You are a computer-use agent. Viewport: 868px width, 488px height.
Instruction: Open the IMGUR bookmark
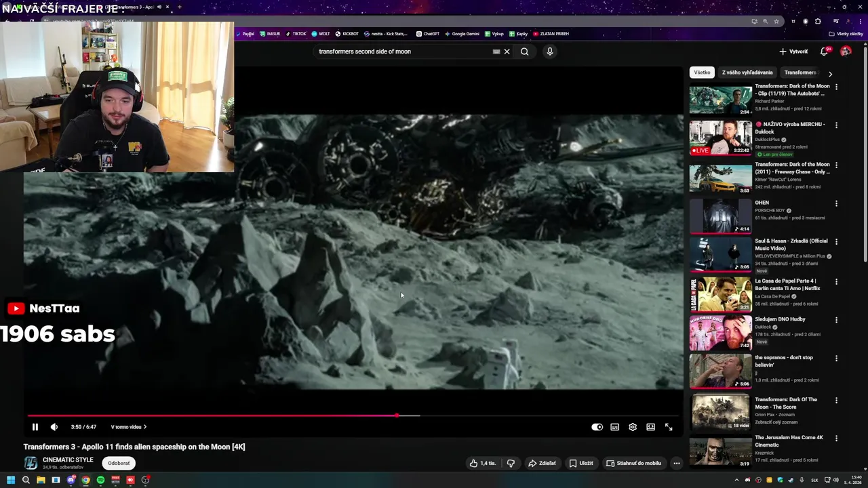(270, 34)
